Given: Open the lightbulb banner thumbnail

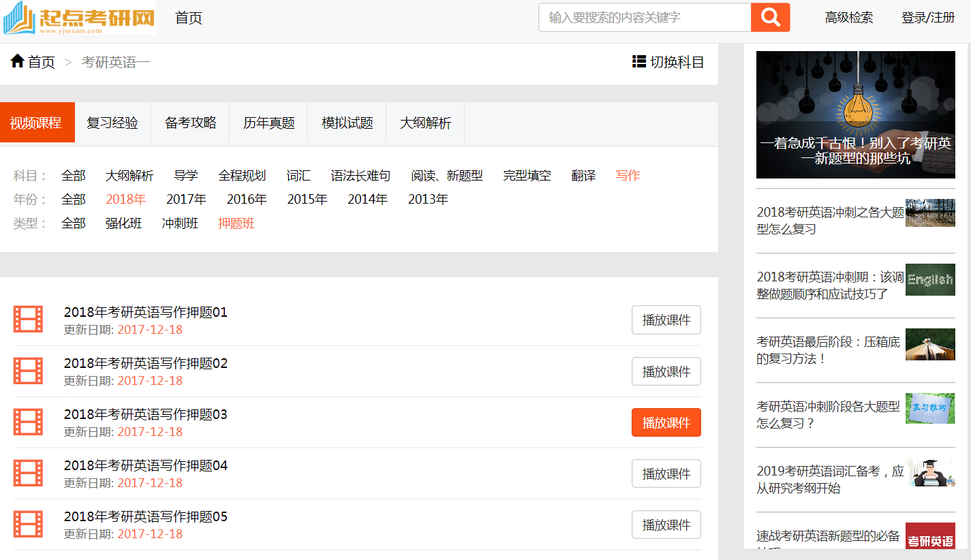Looking at the screenshot, I should click(855, 114).
